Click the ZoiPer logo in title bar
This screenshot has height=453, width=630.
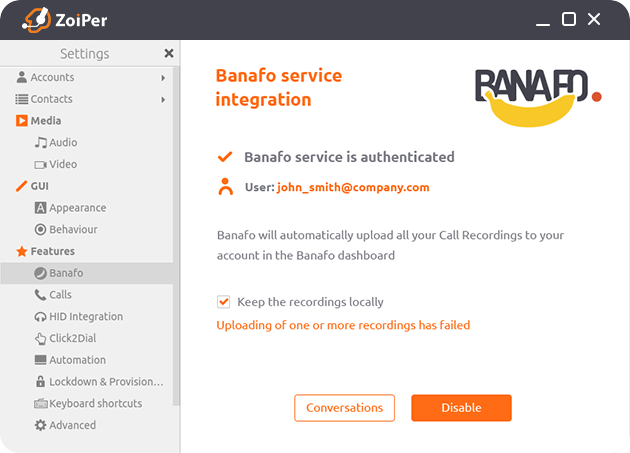pyautogui.click(x=65, y=20)
